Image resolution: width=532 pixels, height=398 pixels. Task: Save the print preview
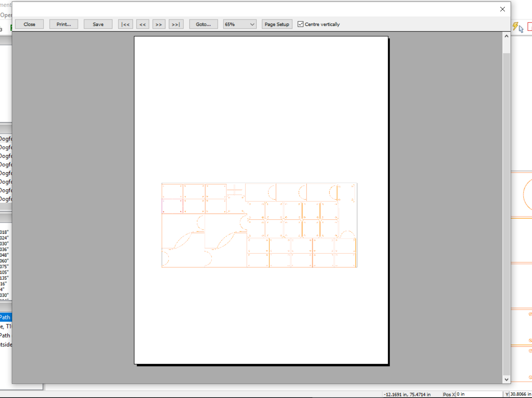click(98, 24)
